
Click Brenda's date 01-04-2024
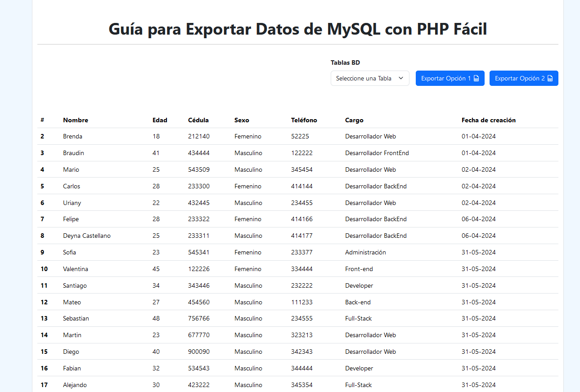click(x=479, y=136)
